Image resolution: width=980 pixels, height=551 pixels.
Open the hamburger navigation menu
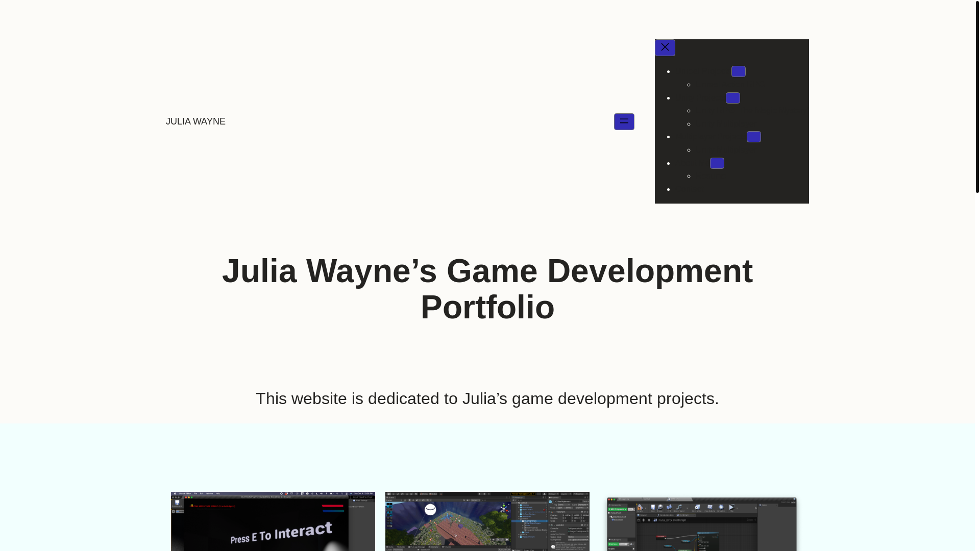tap(624, 121)
